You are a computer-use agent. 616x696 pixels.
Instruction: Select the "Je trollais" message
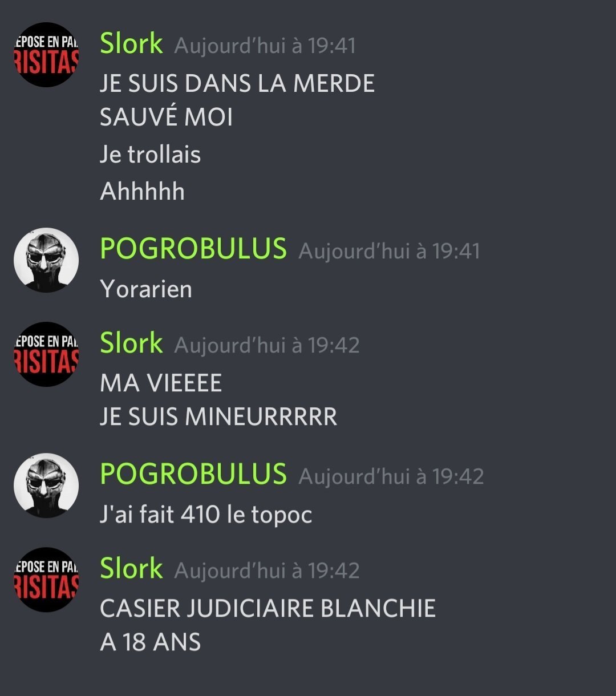[x=151, y=155]
